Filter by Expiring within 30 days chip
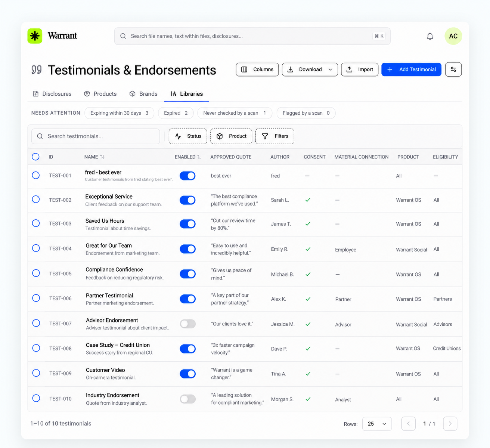Viewport: 490px width, 448px height. point(119,113)
